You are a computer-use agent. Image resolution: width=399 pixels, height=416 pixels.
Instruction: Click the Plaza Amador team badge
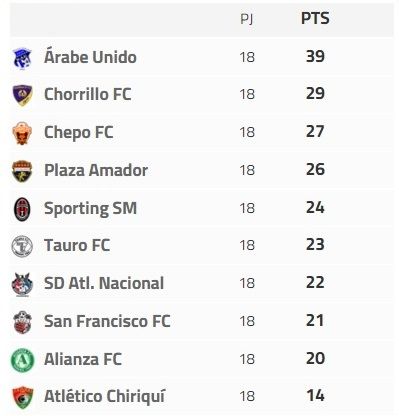click(22, 171)
